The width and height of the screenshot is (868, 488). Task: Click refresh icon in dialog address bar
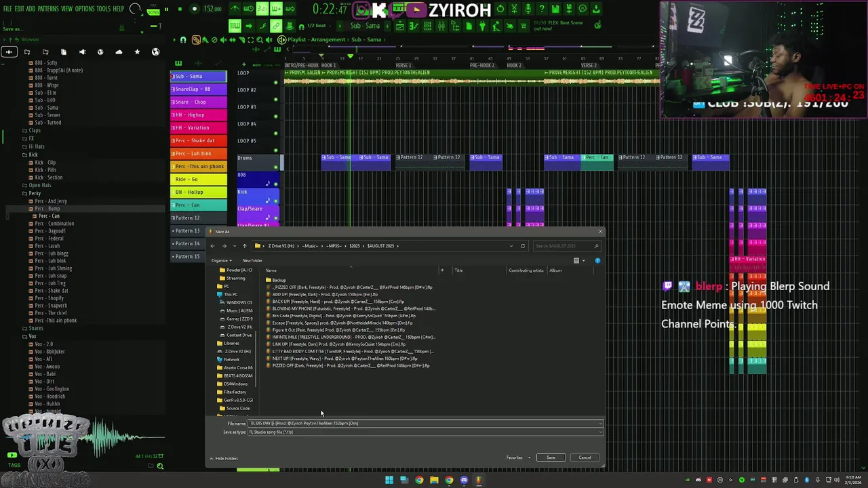pyautogui.click(x=523, y=246)
